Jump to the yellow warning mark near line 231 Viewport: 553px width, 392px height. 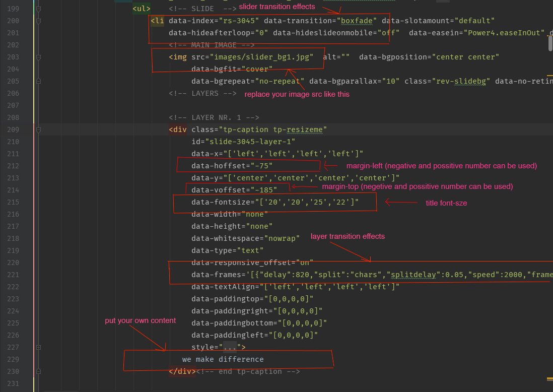(x=550, y=379)
